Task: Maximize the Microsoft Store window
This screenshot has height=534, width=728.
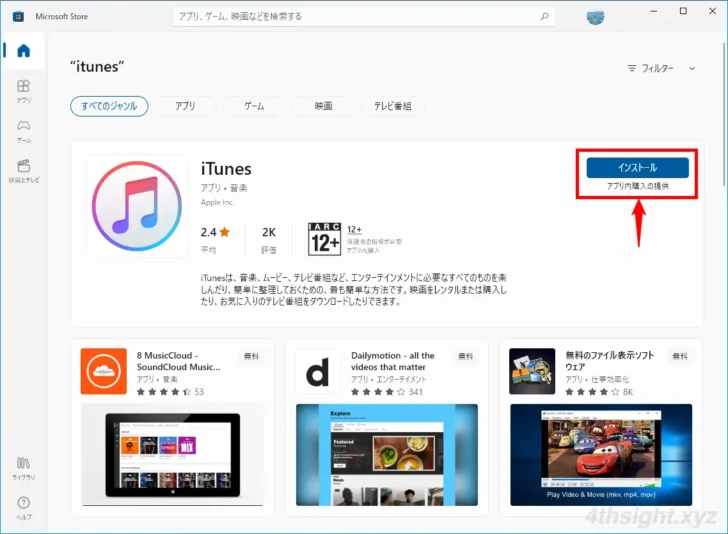Action: click(683, 11)
